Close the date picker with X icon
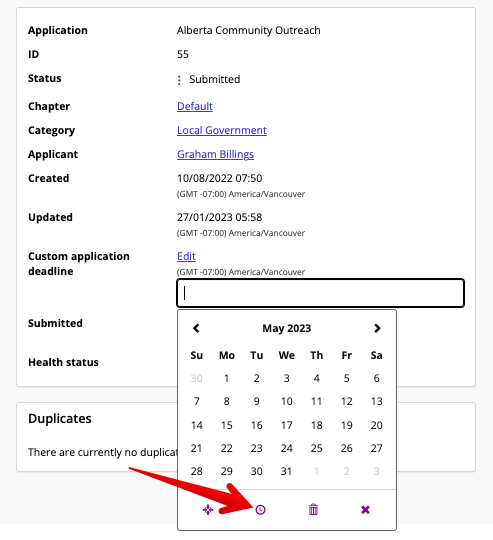The width and height of the screenshot is (493, 540). pyautogui.click(x=365, y=509)
